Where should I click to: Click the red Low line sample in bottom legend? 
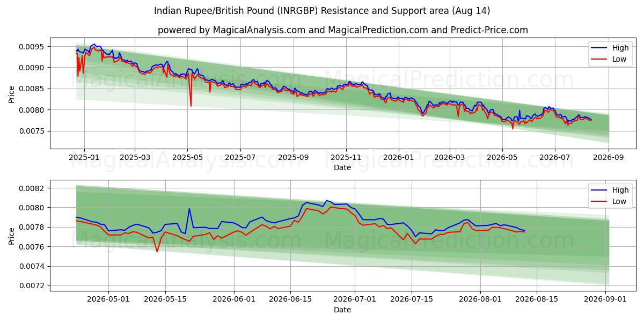599,201
